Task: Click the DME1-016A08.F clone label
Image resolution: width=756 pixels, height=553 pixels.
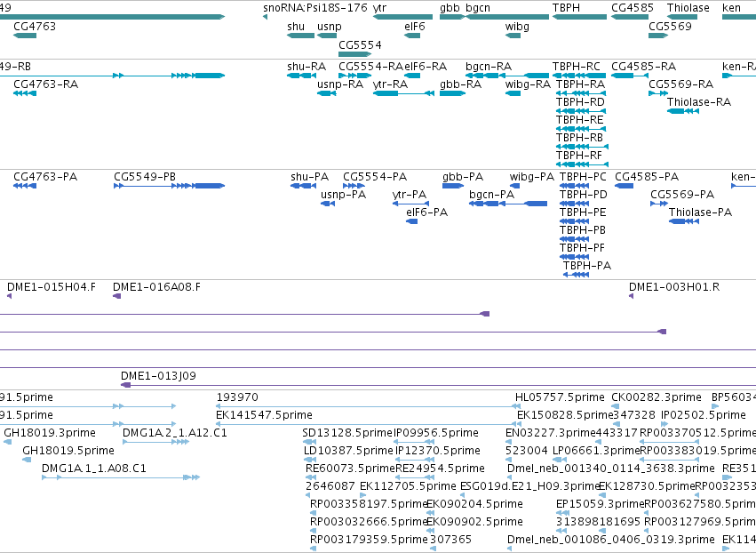Action: click(156, 287)
